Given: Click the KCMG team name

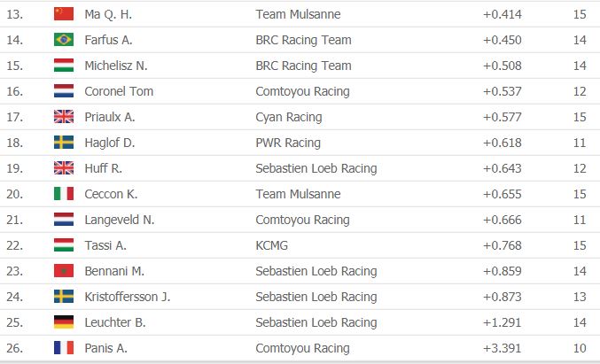Looking at the screenshot, I should click(x=271, y=245).
